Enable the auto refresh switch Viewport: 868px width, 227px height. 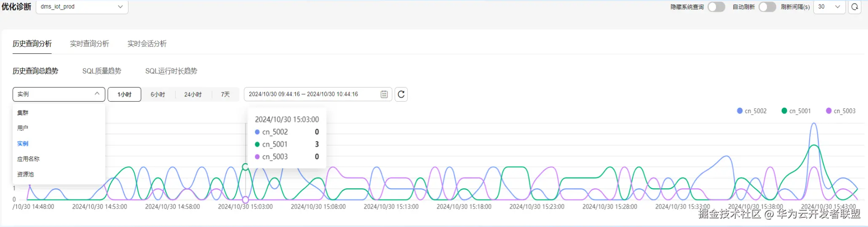[767, 7]
